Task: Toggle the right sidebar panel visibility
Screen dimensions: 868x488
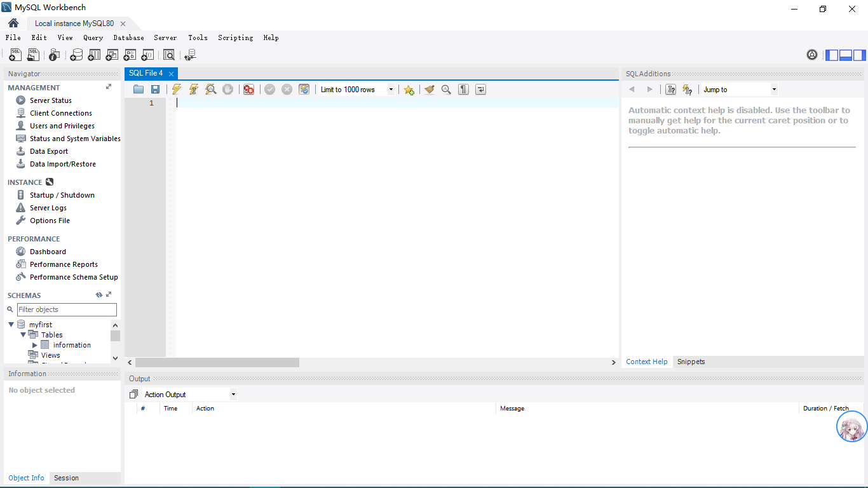Action: point(859,55)
